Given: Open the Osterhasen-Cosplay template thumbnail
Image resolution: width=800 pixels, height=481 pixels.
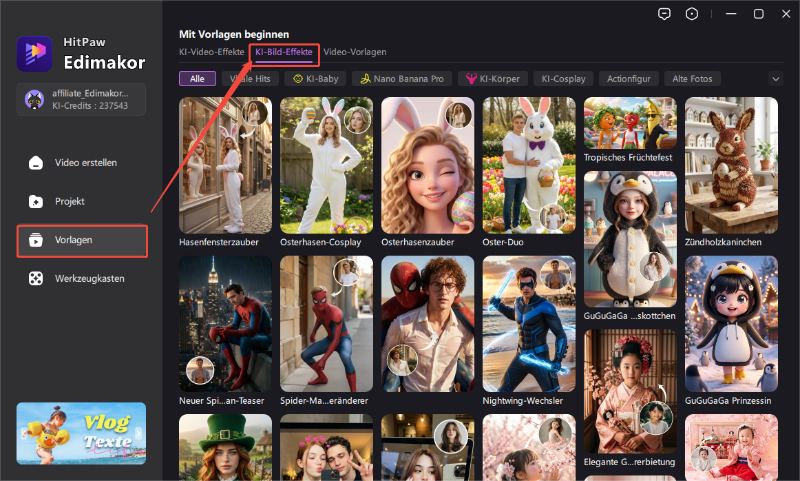Looking at the screenshot, I should coord(327,165).
